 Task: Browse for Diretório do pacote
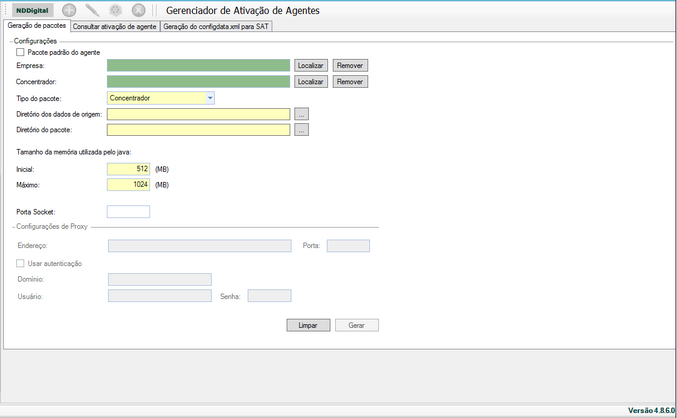coord(301,130)
